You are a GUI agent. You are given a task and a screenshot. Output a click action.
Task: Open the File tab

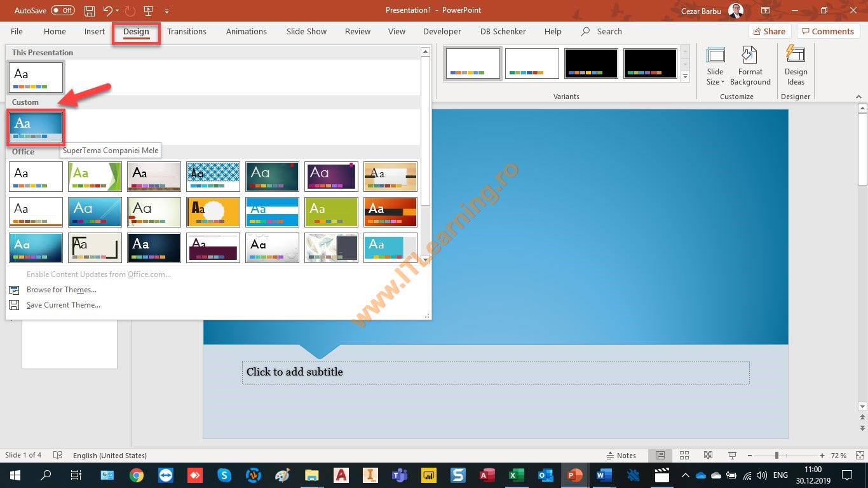(17, 31)
